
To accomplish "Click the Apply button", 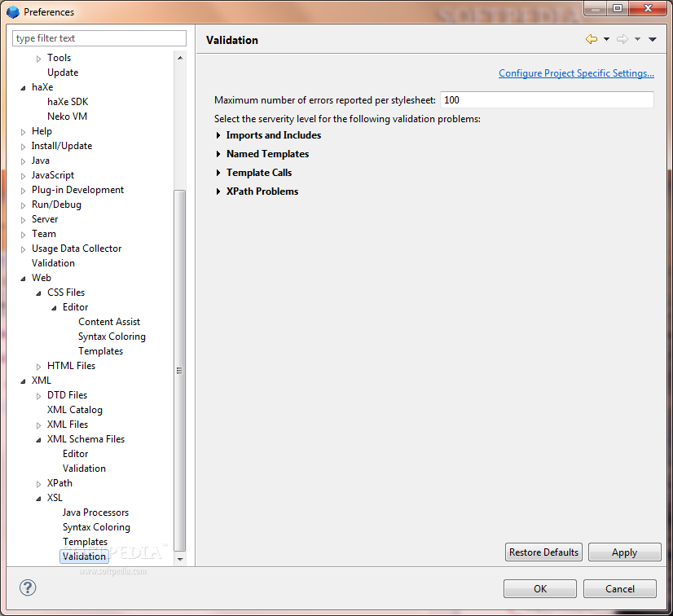I will [624, 552].
